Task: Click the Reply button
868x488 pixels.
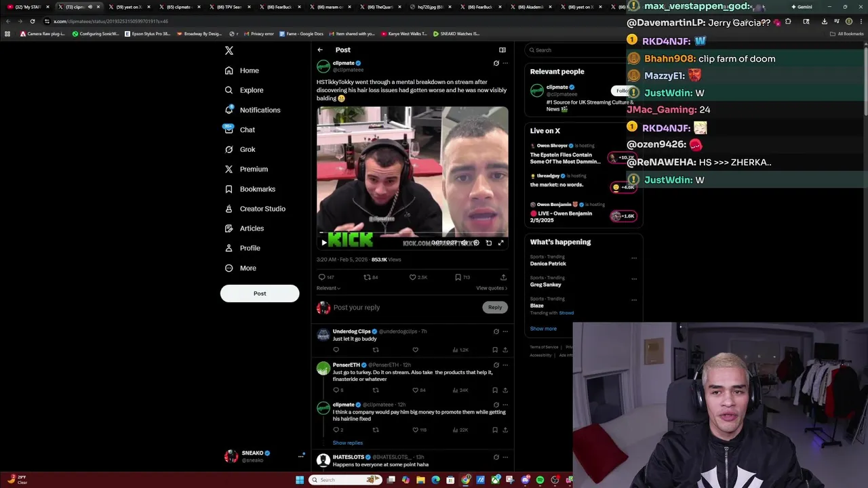Action: (x=495, y=307)
